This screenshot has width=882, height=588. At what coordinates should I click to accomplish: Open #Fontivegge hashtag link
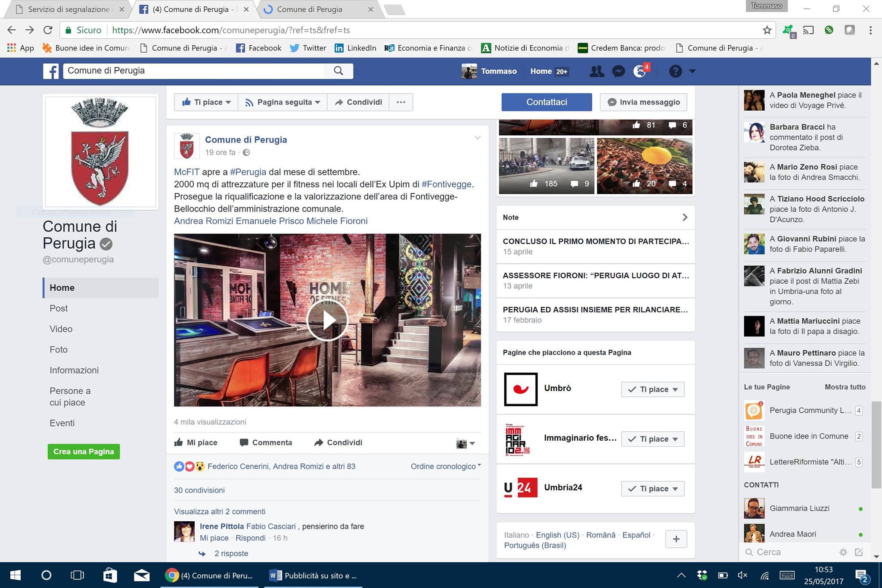tap(447, 184)
